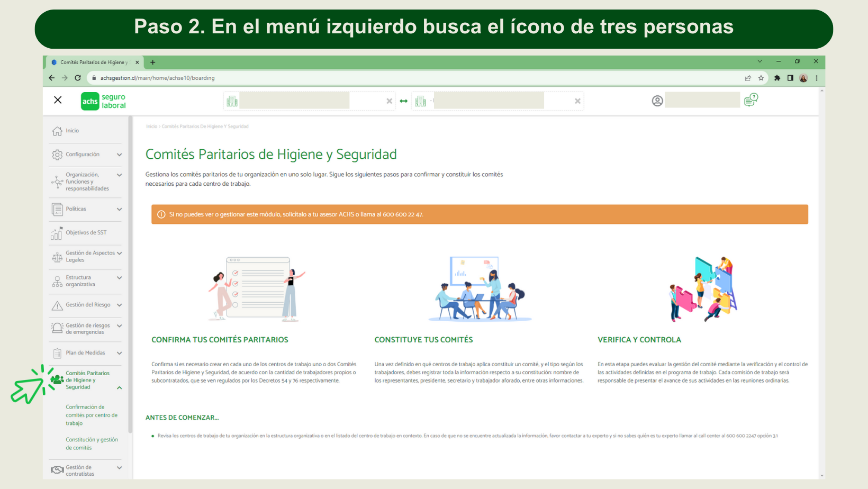The image size is (868, 489).
Task: Expand the Estructura organizativa chevron
Action: (120, 278)
